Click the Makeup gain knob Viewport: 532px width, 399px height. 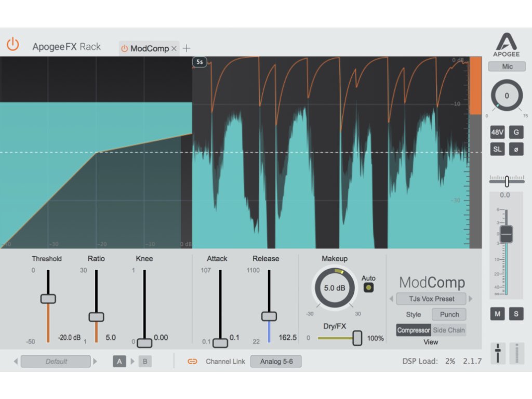[x=335, y=288]
